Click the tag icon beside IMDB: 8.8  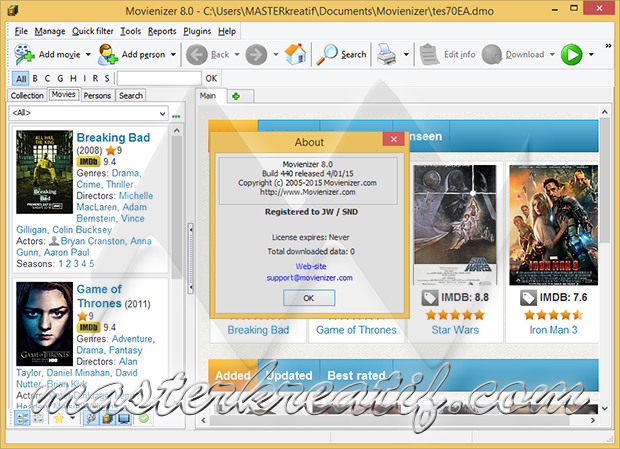(430, 298)
